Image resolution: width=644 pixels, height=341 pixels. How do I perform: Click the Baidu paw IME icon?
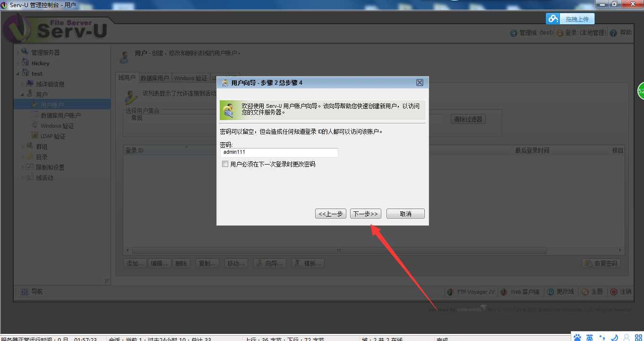577,337
